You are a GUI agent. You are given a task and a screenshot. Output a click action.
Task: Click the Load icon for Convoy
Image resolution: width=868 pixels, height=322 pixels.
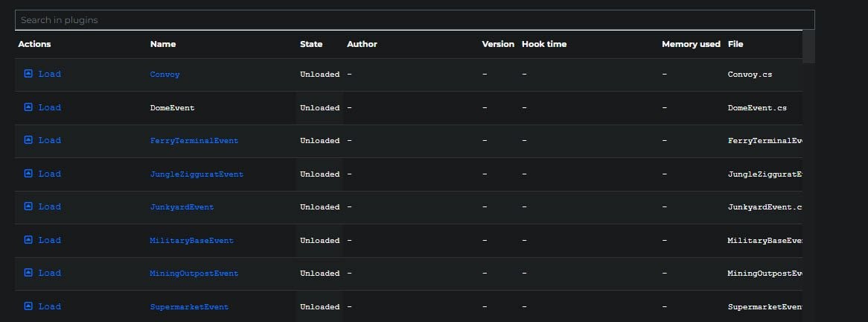point(28,74)
